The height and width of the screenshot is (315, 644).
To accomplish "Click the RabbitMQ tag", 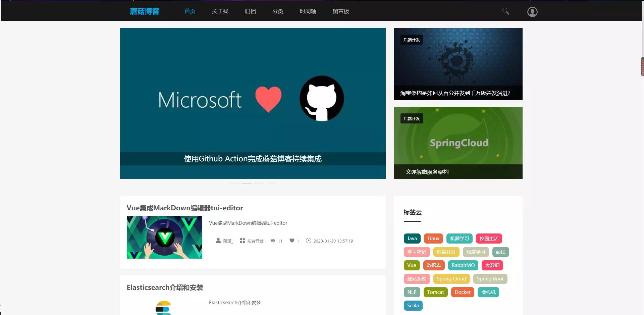I will pos(463,265).
